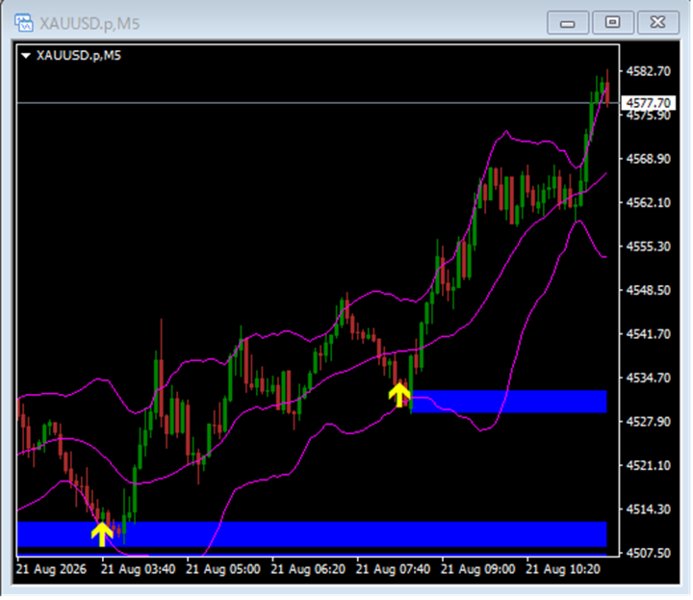
Task: Click the 21 Aug 05:00 time label
Action: pos(223,569)
